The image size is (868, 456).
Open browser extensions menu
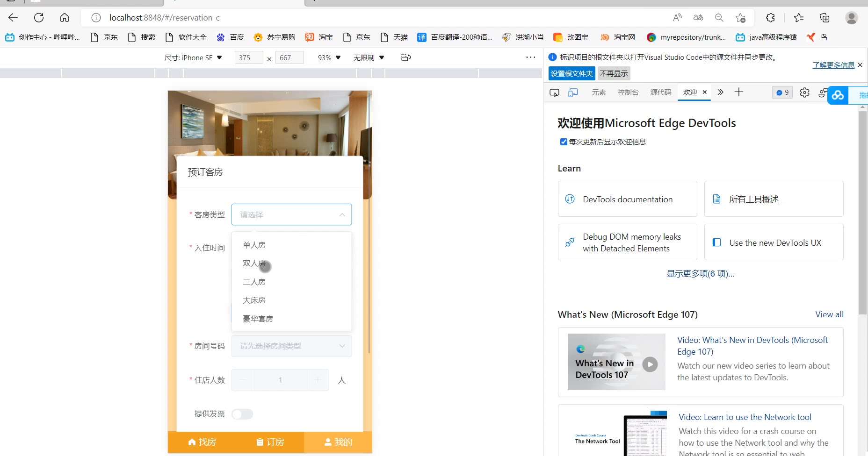770,18
